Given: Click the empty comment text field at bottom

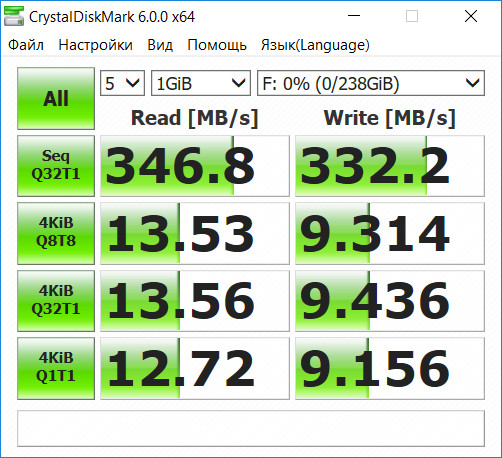Looking at the screenshot, I should point(251,429).
